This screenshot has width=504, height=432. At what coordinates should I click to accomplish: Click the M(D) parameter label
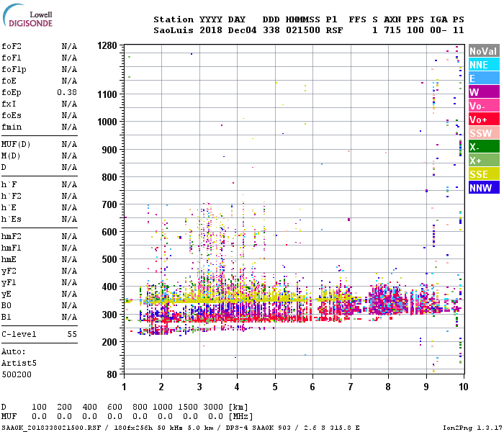tap(11, 156)
